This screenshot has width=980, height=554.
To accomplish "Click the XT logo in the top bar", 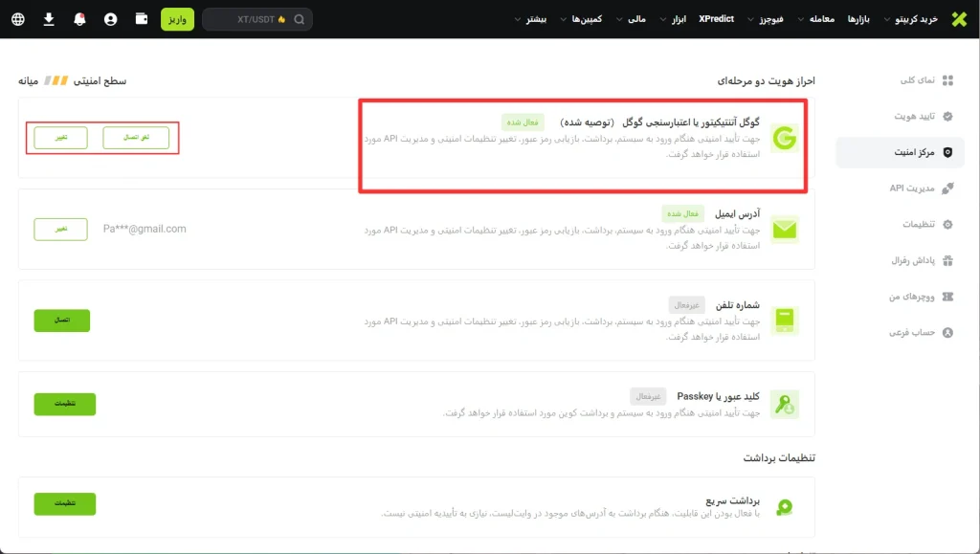I will tap(959, 19).
